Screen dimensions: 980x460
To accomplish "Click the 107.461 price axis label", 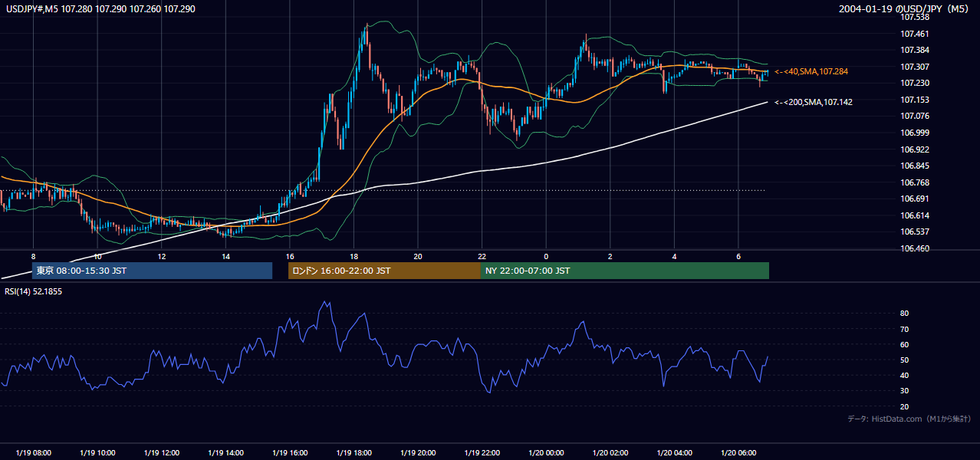I will 916,34.
